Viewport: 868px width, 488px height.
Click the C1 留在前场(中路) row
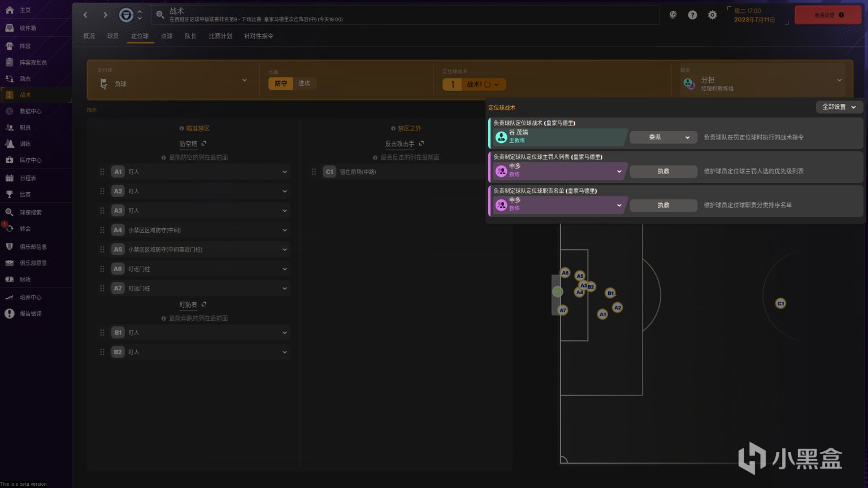(x=404, y=172)
